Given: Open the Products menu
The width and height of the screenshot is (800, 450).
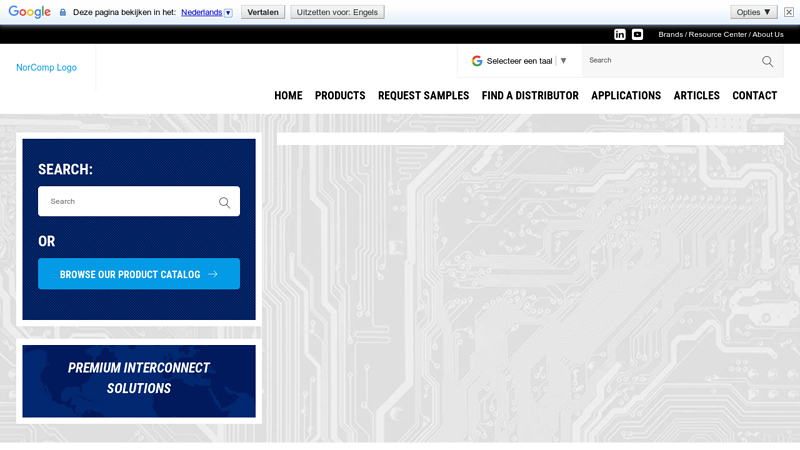Looking at the screenshot, I should (340, 96).
